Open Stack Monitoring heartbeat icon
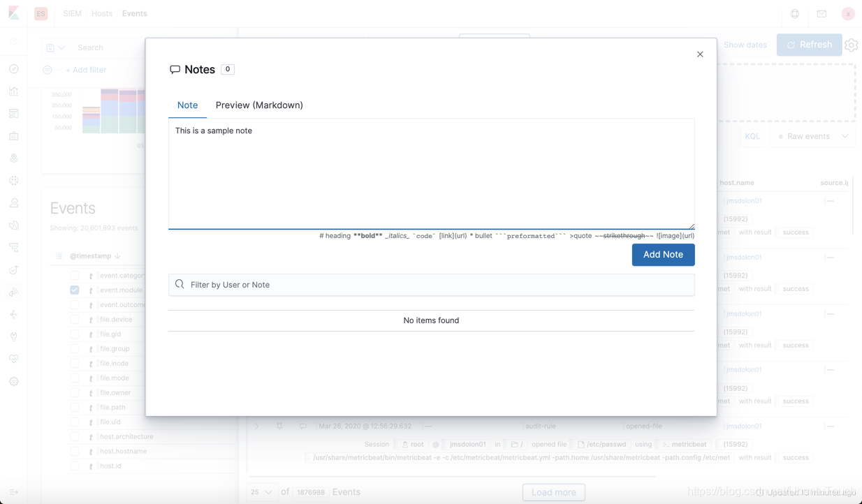 (x=14, y=360)
